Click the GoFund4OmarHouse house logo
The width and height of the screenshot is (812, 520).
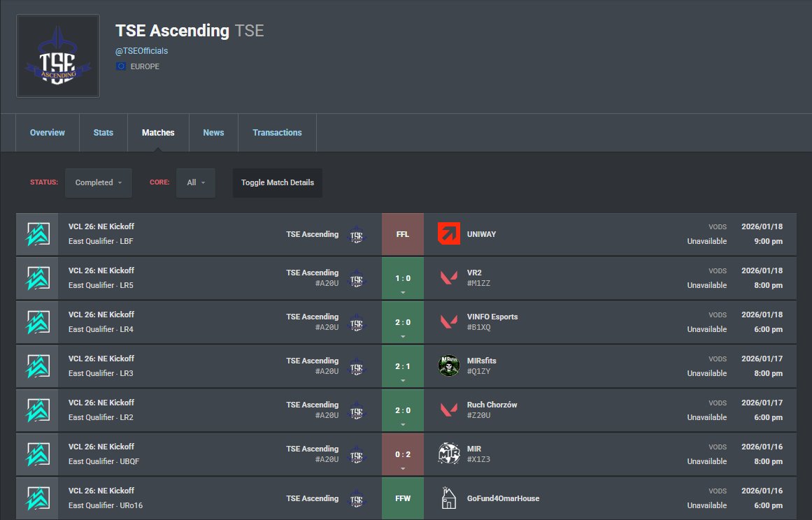pos(448,498)
